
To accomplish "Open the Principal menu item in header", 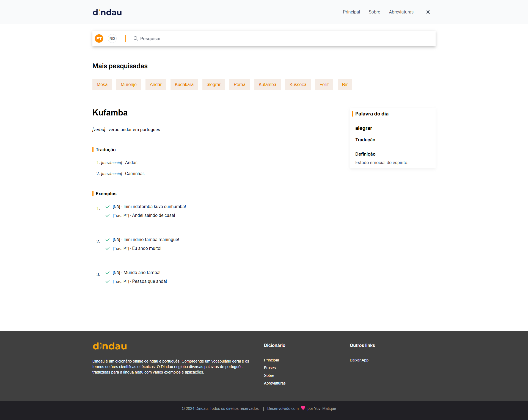I will (x=351, y=12).
